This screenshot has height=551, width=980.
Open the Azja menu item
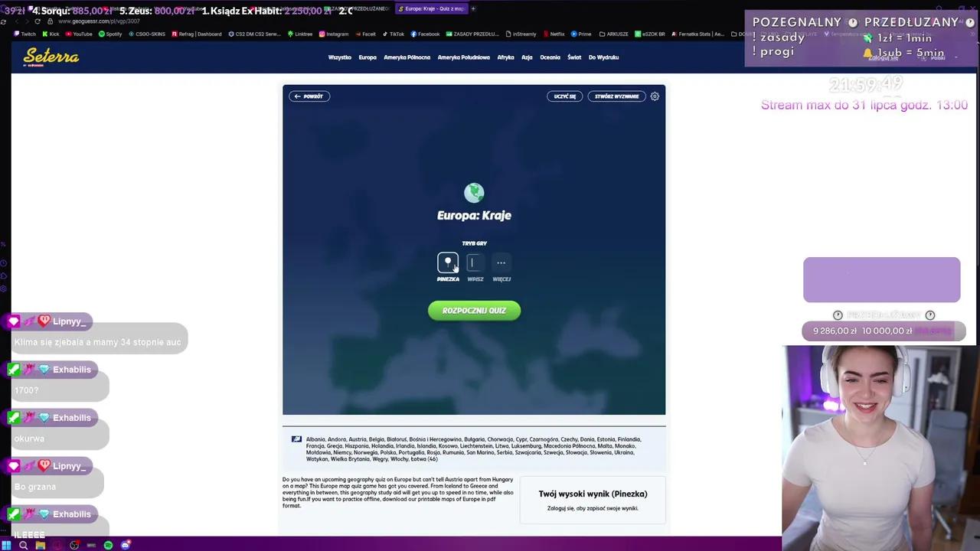point(527,57)
